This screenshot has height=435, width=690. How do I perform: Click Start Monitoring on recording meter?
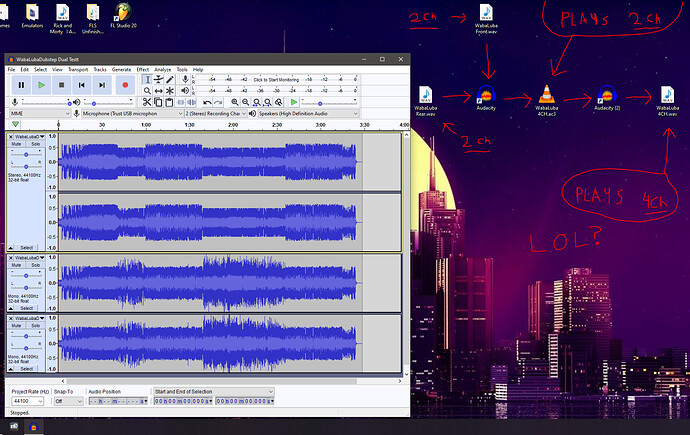[x=276, y=80]
